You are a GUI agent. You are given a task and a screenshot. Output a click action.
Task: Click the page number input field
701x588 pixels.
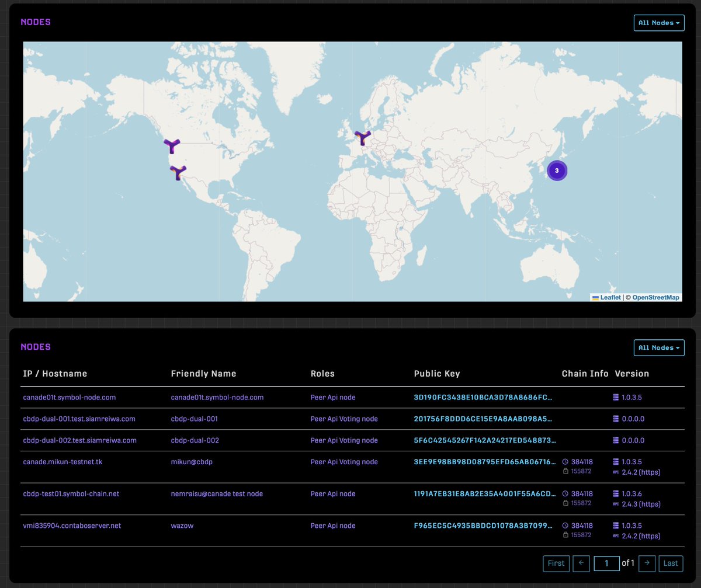[x=606, y=563]
